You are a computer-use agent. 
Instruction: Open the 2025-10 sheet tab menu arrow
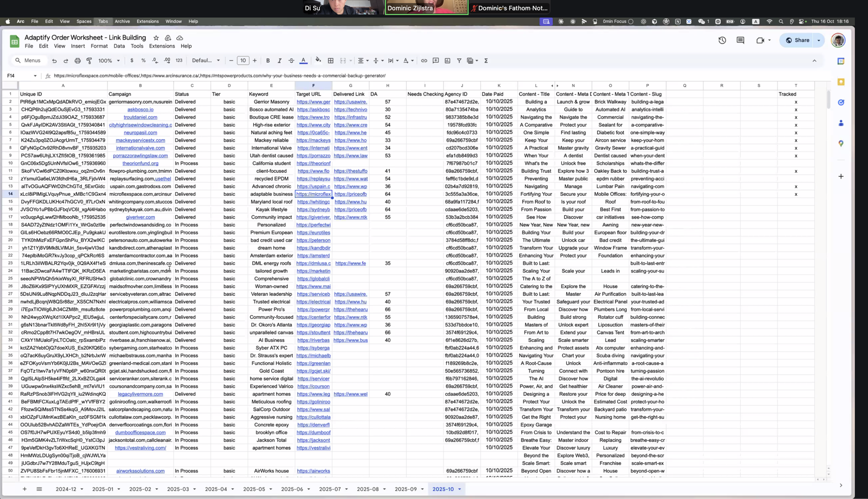459,489
